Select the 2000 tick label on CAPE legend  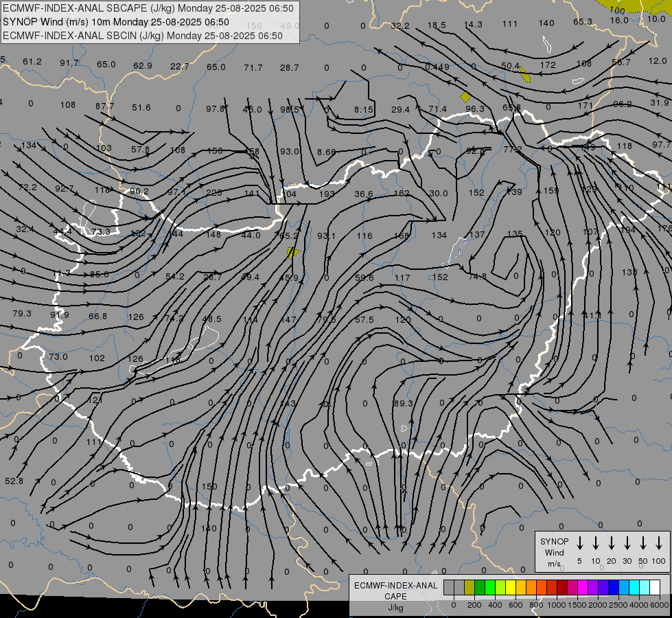[597, 605]
